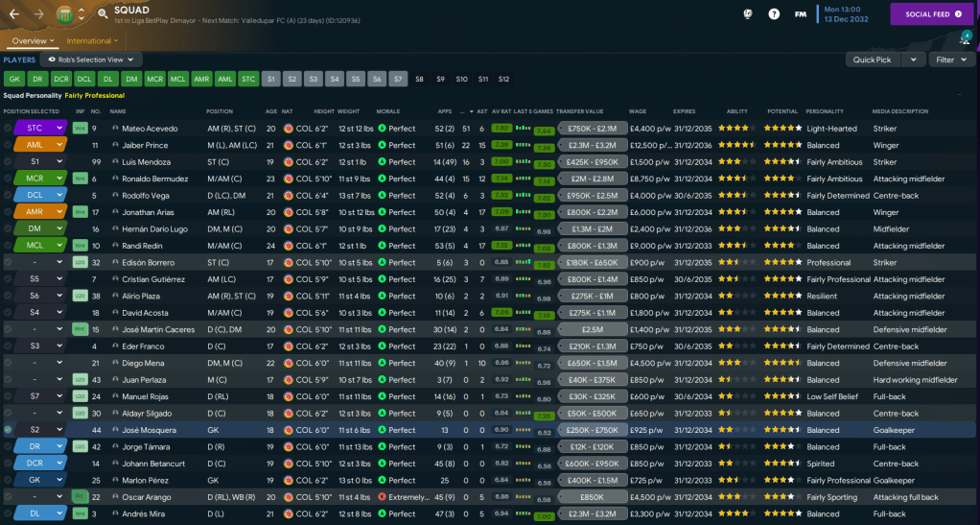Sort by the Av Rat column header

[500, 111]
